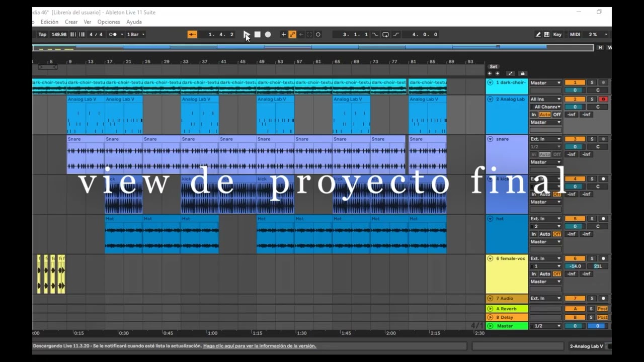644x362 pixels.
Task: Fold the snare track
Action: pyautogui.click(x=490, y=139)
